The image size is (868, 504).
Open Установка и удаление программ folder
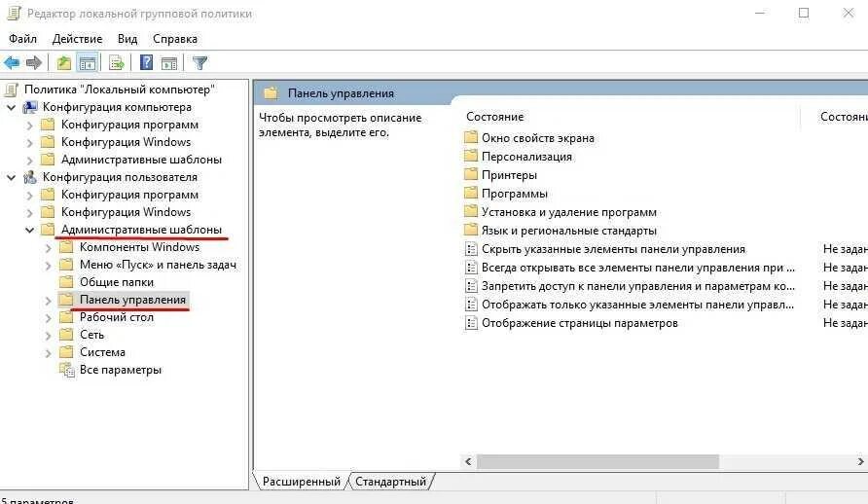[x=569, y=212]
